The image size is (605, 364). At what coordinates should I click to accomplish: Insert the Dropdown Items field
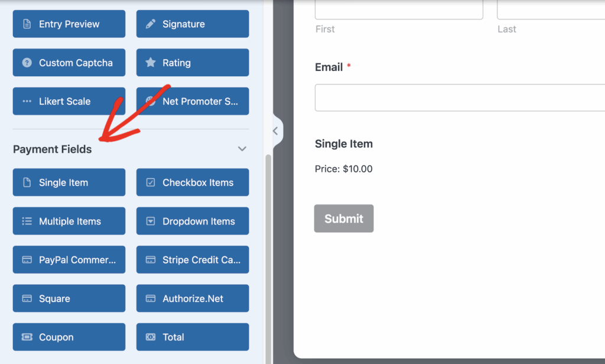(x=193, y=221)
